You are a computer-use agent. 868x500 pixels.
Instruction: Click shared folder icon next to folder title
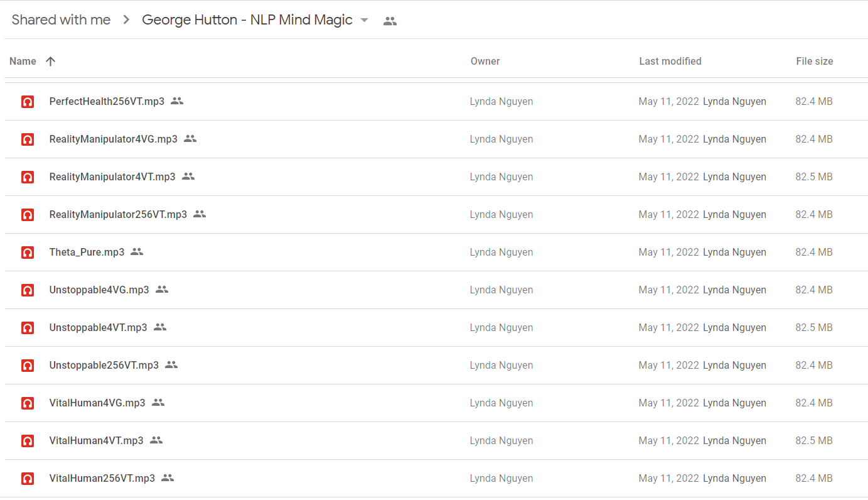click(x=390, y=21)
